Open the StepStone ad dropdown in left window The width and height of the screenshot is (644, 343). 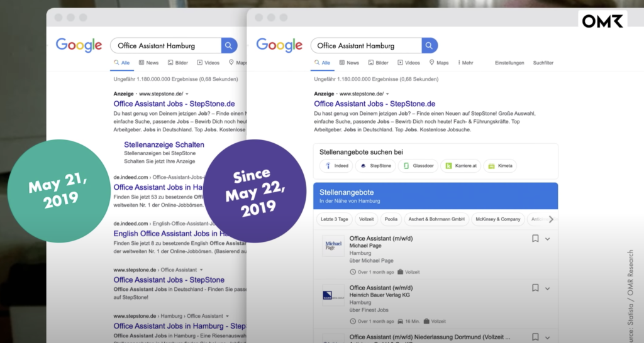coord(187,94)
